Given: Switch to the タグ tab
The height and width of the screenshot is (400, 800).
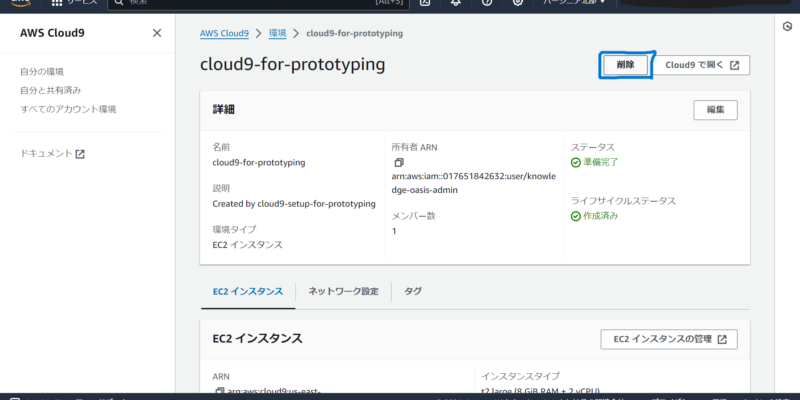Looking at the screenshot, I should tap(412, 291).
